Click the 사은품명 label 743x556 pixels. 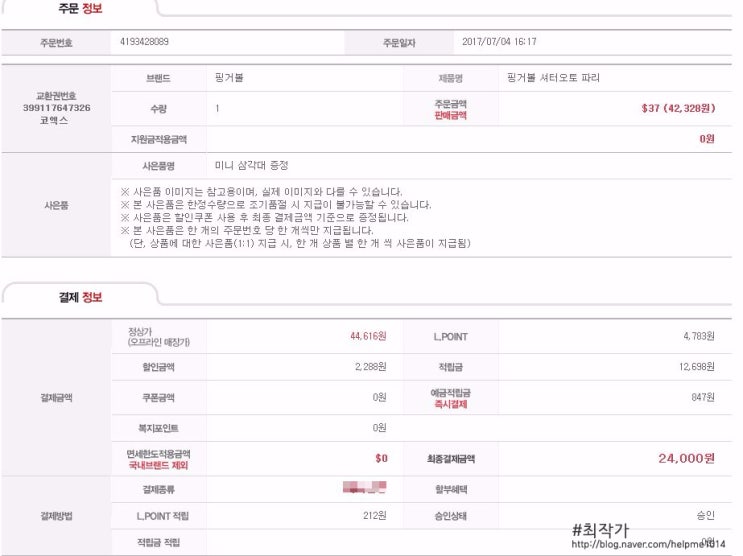[158, 166]
